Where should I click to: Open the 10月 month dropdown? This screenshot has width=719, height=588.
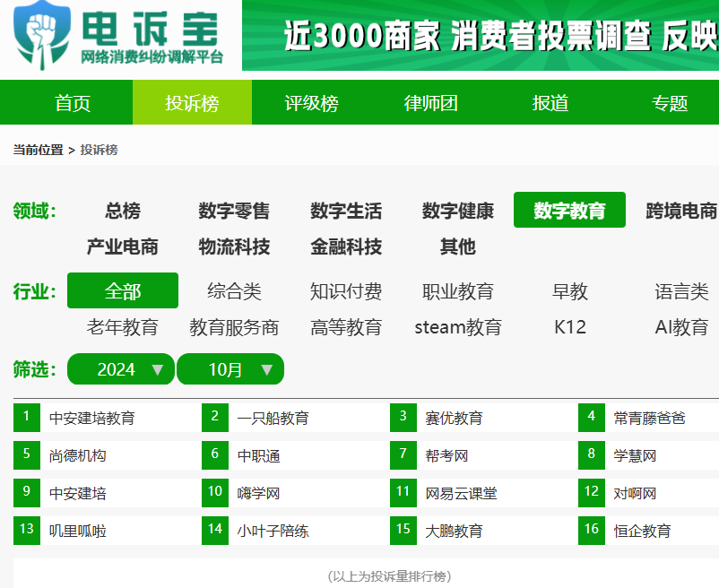click(230, 369)
